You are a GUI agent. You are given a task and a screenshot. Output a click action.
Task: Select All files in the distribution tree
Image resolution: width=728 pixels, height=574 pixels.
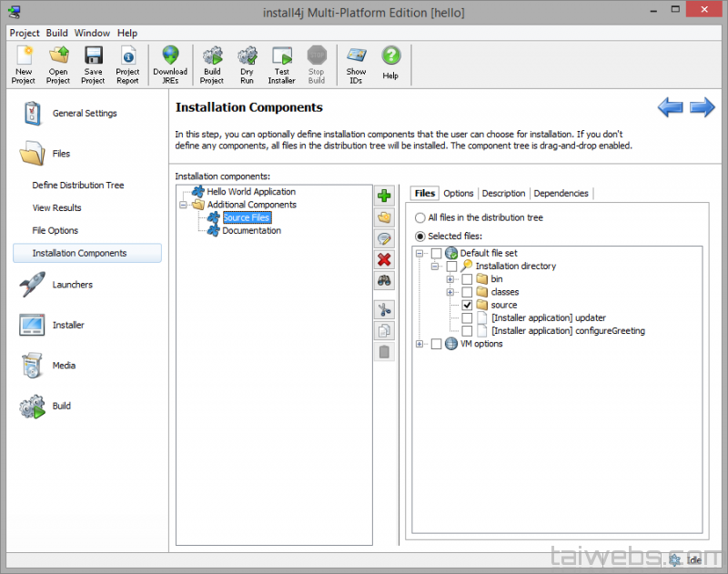tap(420, 218)
